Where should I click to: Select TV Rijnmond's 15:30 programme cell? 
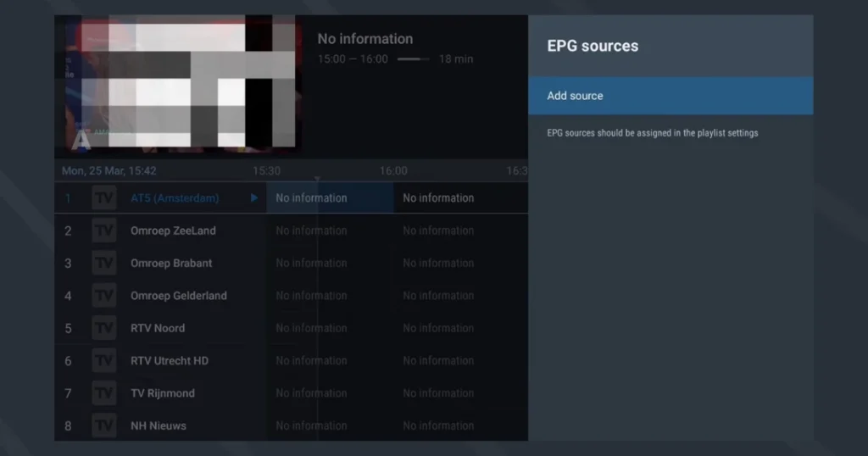click(330, 393)
